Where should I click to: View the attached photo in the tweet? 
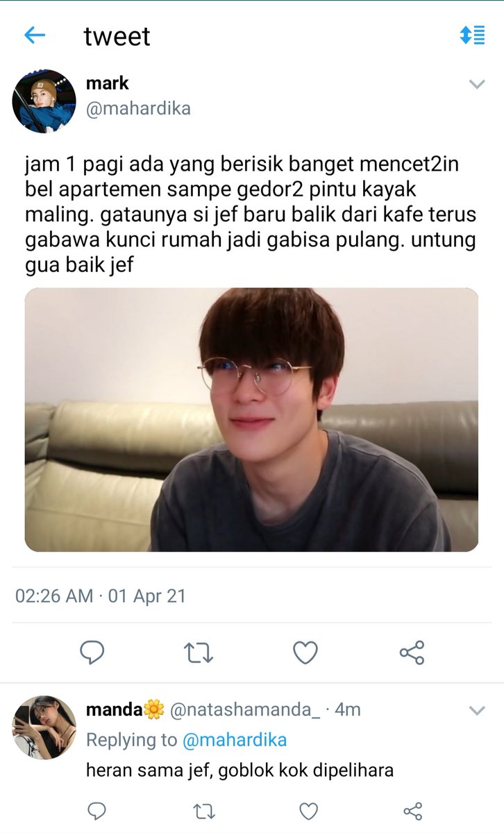pyautogui.click(x=251, y=420)
